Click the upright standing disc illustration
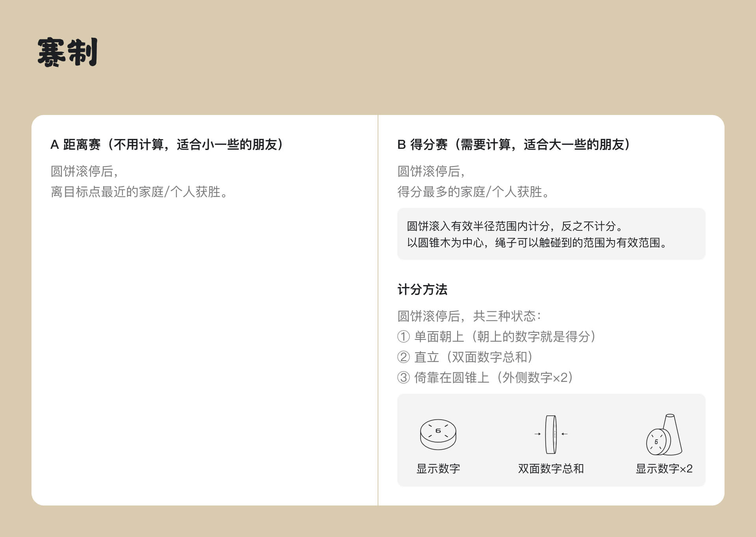 pyautogui.click(x=550, y=435)
